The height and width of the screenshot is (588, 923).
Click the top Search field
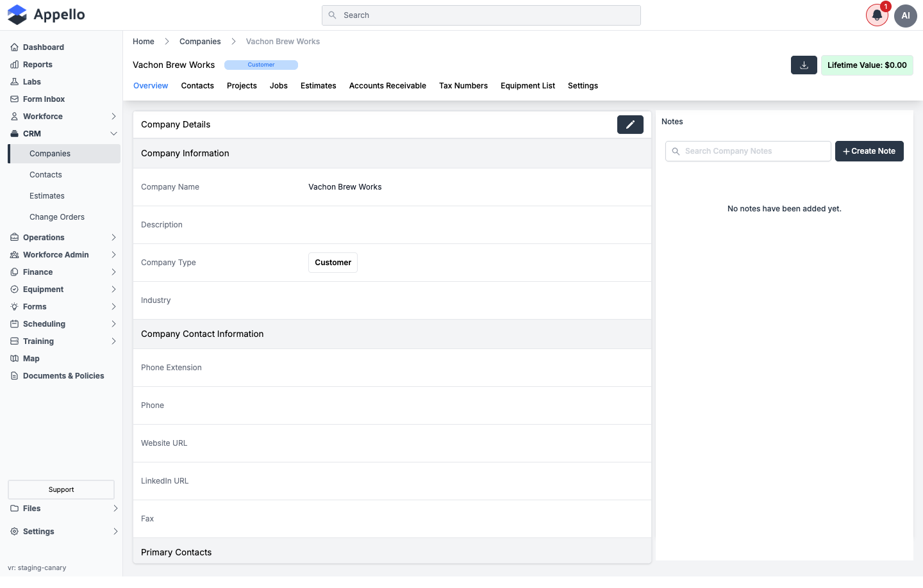tap(481, 15)
